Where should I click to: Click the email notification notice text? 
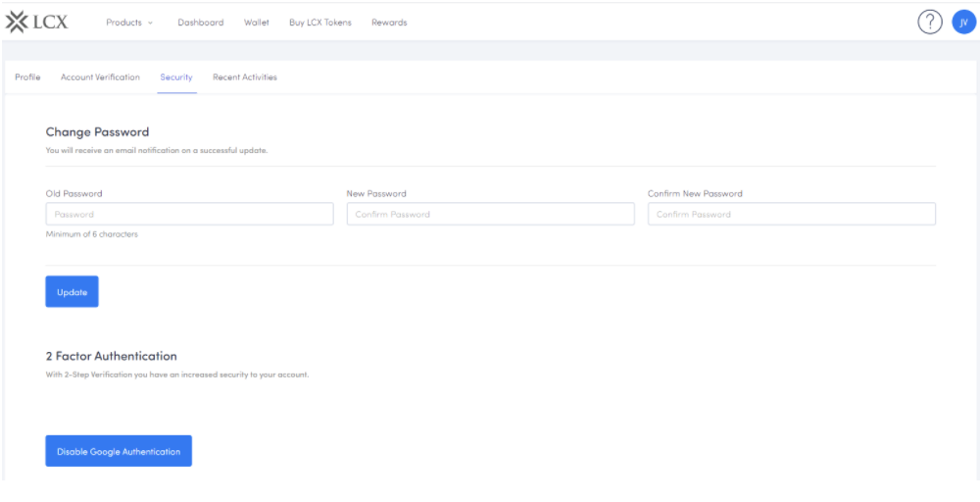(157, 151)
